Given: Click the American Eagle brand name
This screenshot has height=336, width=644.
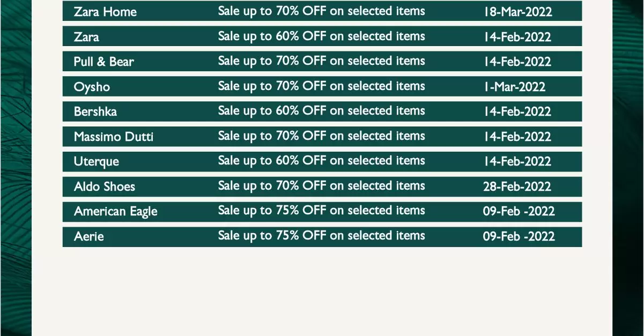Looking at the screenshot, I should pos(116,212).
